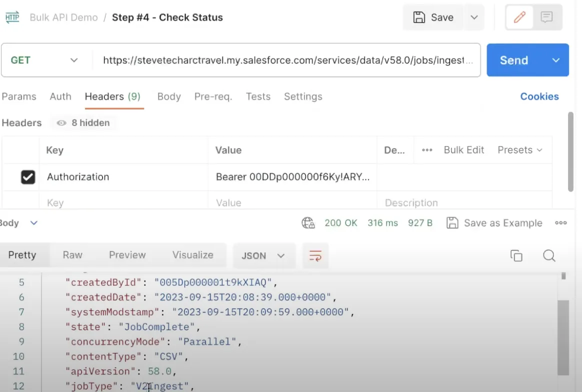
Task: Click the Save as Example icon
Action: [452, 222]
